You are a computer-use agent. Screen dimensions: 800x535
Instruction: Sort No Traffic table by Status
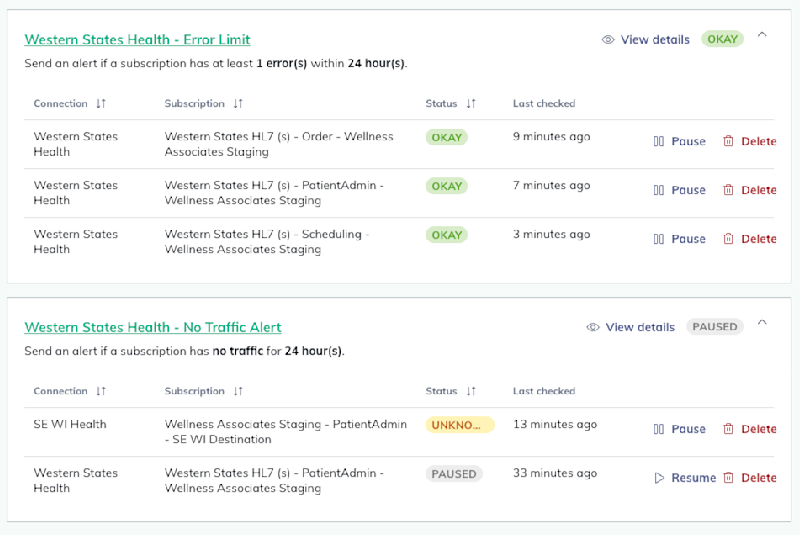tap(471, 392)
